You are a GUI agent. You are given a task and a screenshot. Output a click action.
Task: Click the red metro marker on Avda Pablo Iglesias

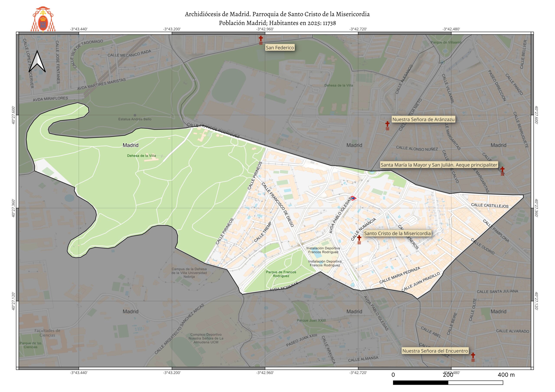[x=353, y=198]
